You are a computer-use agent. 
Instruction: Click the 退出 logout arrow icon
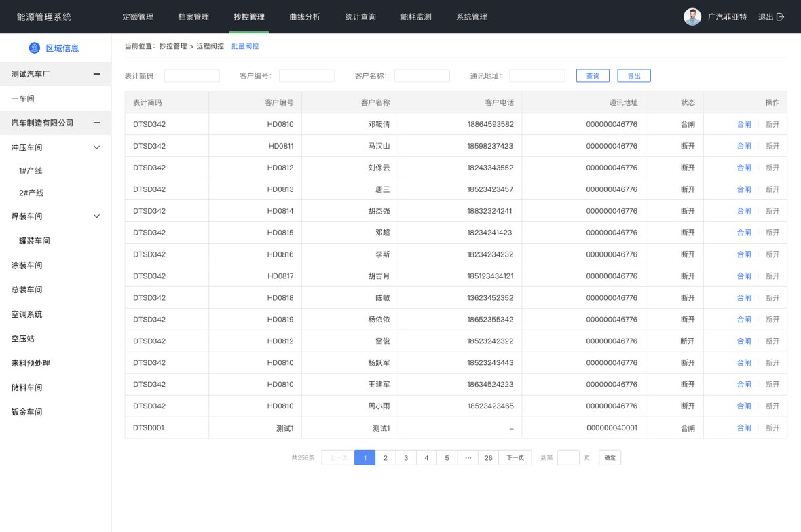click(x=780, y=17)
